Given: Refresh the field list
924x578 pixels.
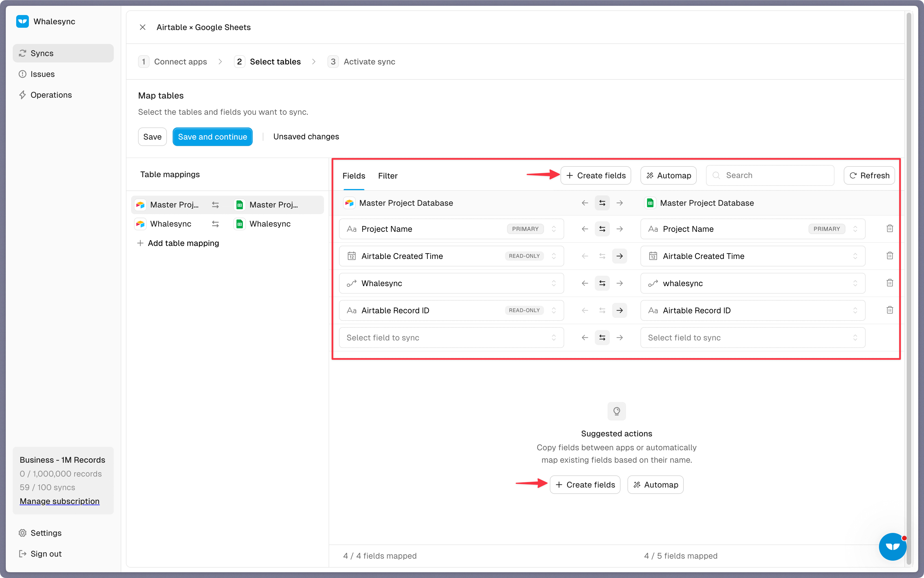Looking at the screenshot, I should click(869, 175).
